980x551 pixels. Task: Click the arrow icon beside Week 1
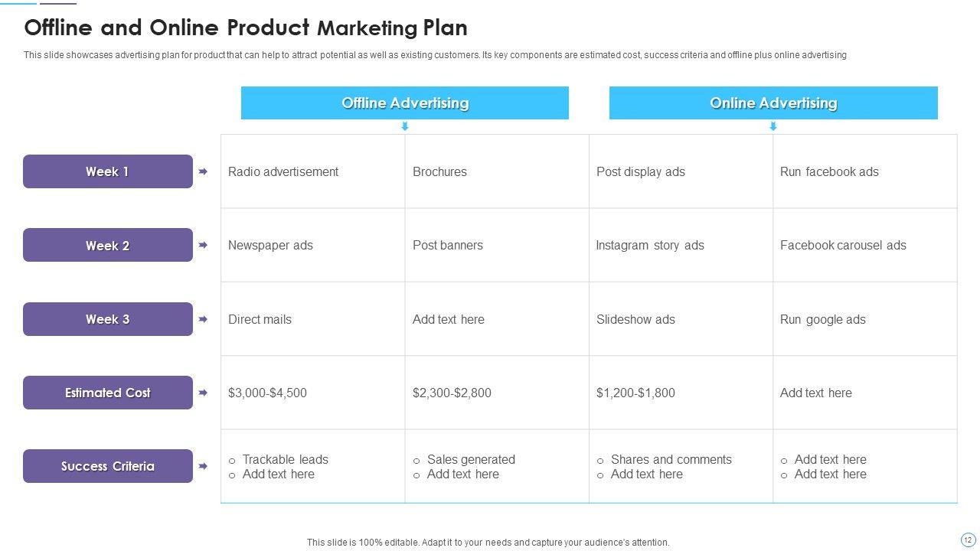pos(203,171)
